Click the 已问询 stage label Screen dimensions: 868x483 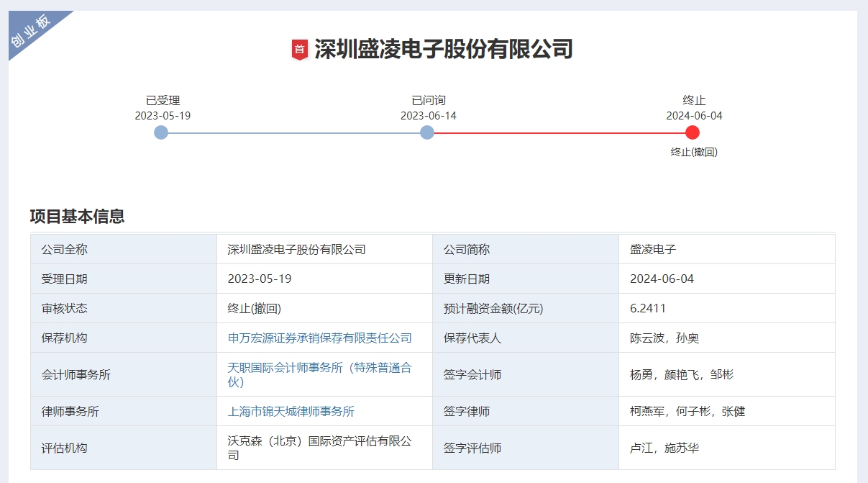[429, 101]
